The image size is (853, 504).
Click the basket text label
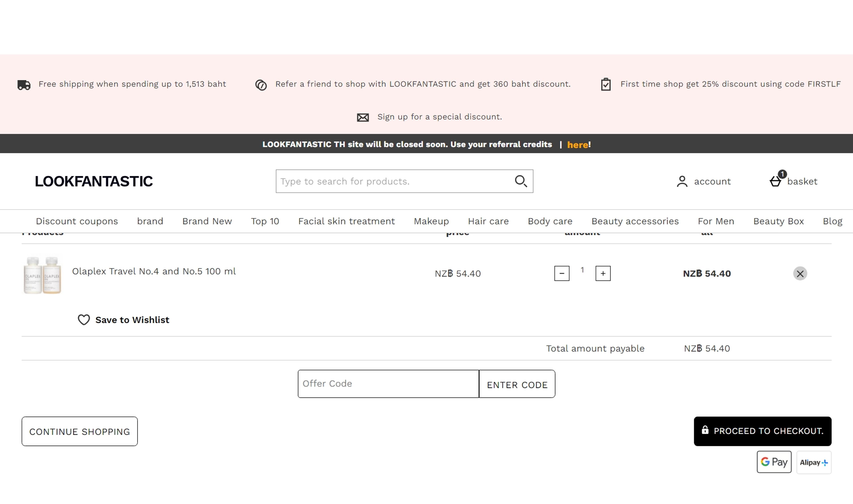click(802, 181)
